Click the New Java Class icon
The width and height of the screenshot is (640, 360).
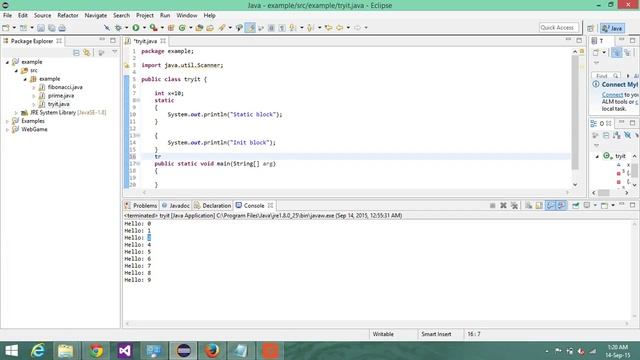[x=182, y=28]
